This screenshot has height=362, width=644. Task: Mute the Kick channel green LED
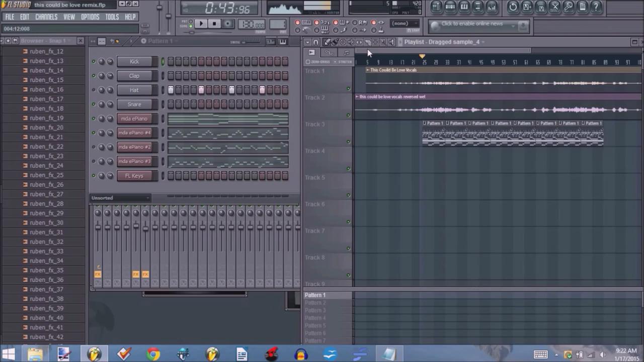(94, 62)
